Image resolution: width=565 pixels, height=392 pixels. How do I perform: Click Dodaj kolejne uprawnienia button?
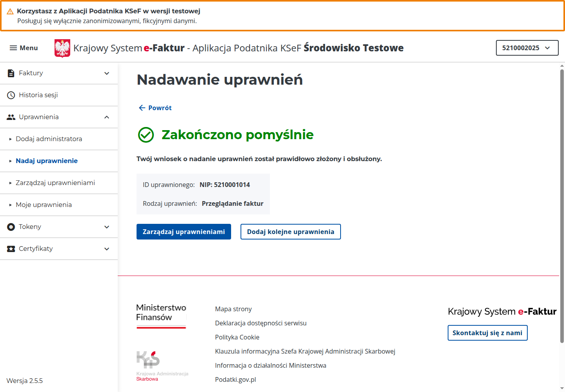291,232
